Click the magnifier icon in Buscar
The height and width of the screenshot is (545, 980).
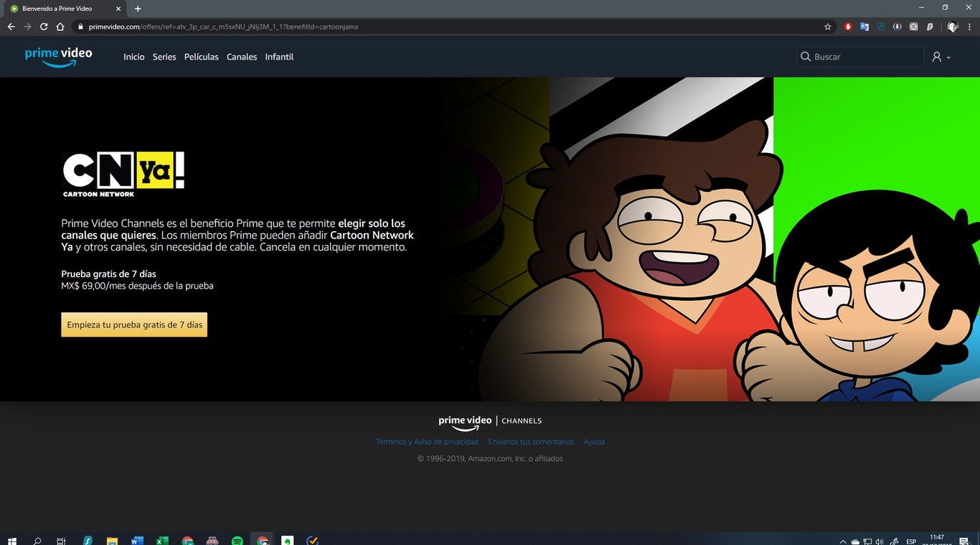coord(806,57)
